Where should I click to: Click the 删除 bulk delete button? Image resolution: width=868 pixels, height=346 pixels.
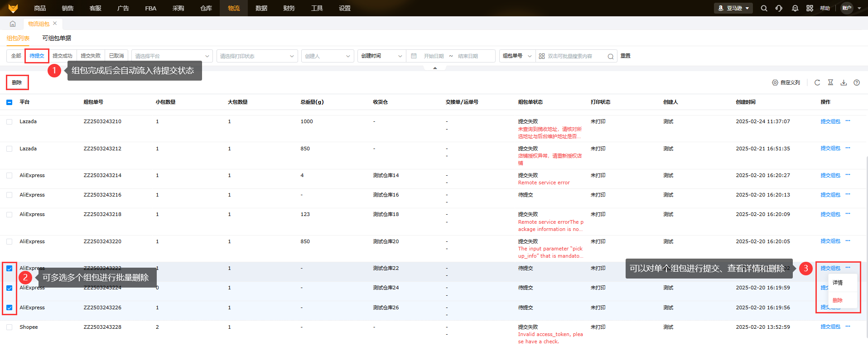click(17, 82)
